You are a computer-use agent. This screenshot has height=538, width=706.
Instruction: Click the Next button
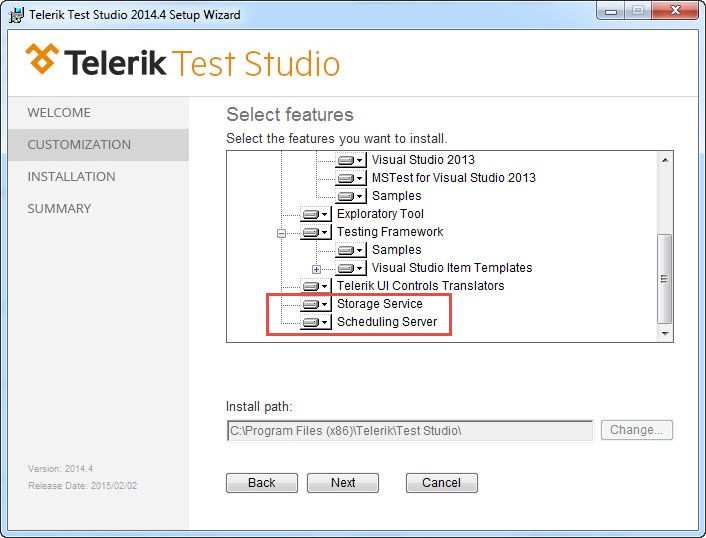point(343,483)
